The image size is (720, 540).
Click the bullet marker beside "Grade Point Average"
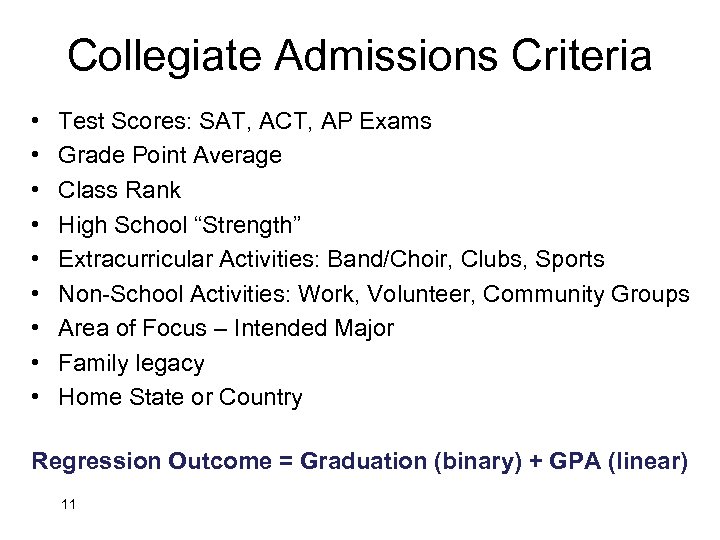click(36, 157)
